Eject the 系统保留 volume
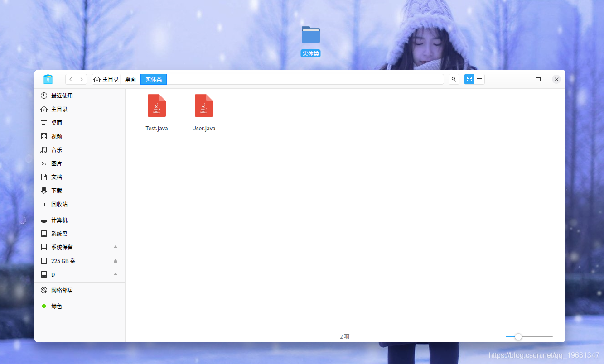The width and height of the screenshot is (604, 364). 116,247
